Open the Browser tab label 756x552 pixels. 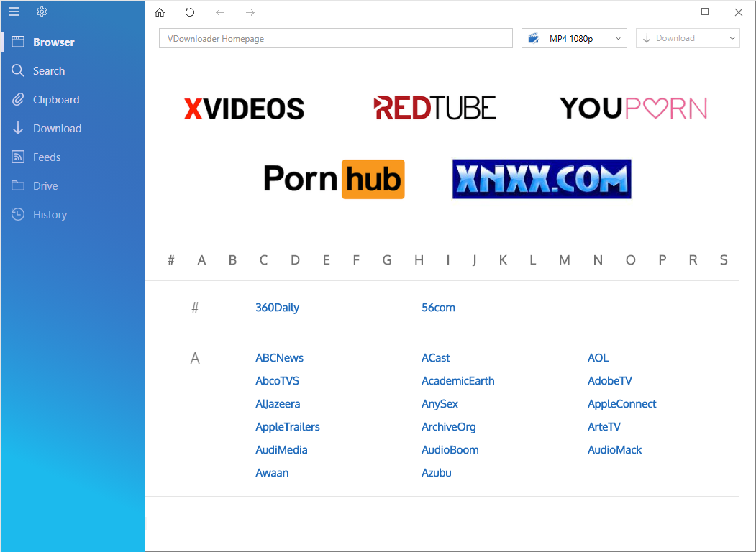coord(54,42)
